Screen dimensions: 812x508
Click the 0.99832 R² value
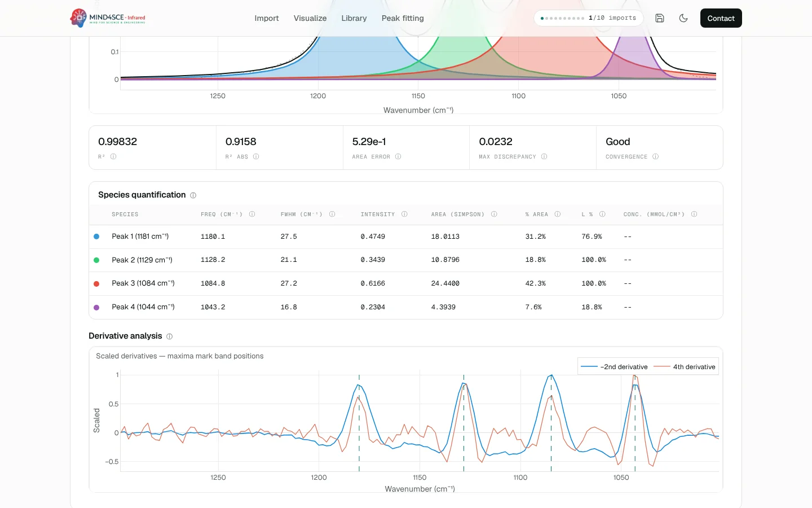[x=117, y=142]
